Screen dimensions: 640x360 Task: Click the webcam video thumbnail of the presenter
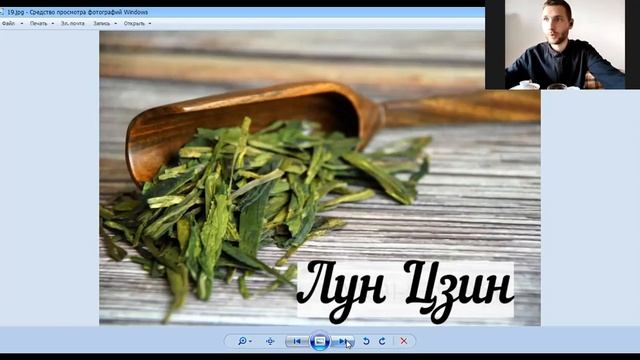[x=565, y=44]
